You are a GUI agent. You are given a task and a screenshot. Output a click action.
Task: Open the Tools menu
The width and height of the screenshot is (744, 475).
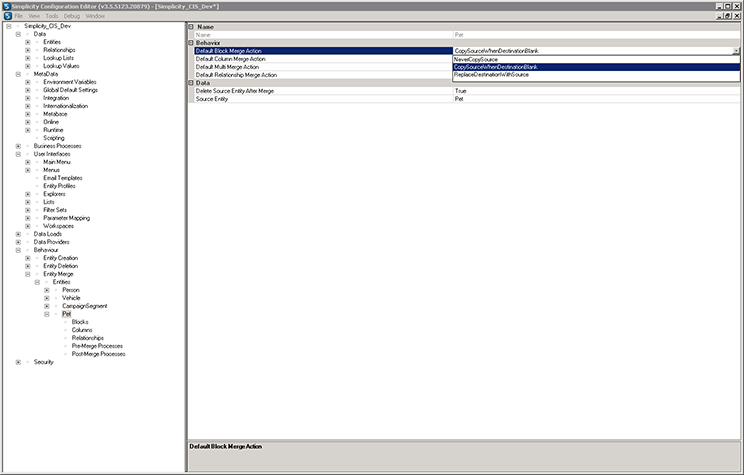pyautogui.click(x=52, y=16)
